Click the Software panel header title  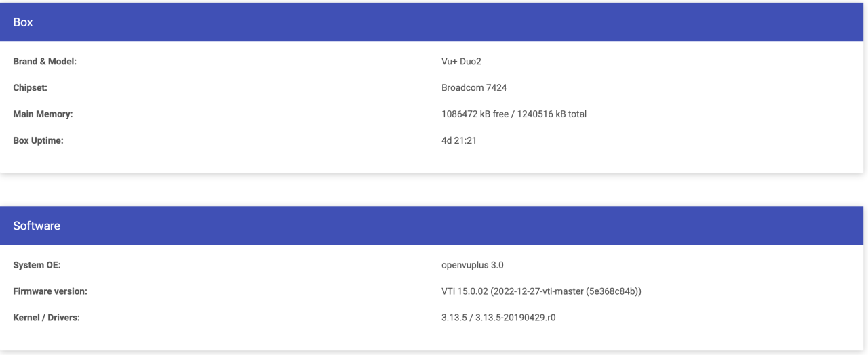[37, 226]
